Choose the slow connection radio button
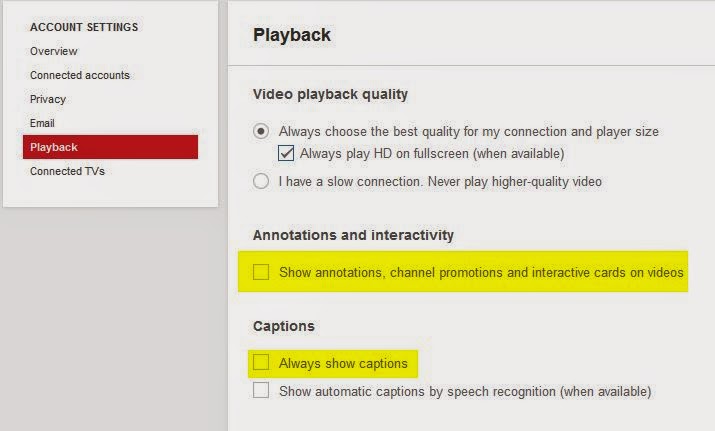This screenshot has height=431, width=715. (261, 182)
